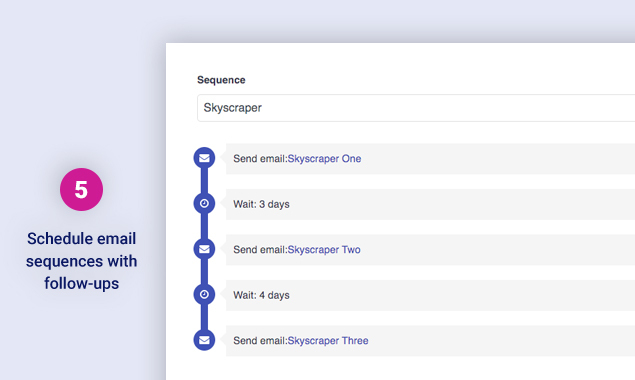Open the Skyscraper One email link

coord(324,159)
